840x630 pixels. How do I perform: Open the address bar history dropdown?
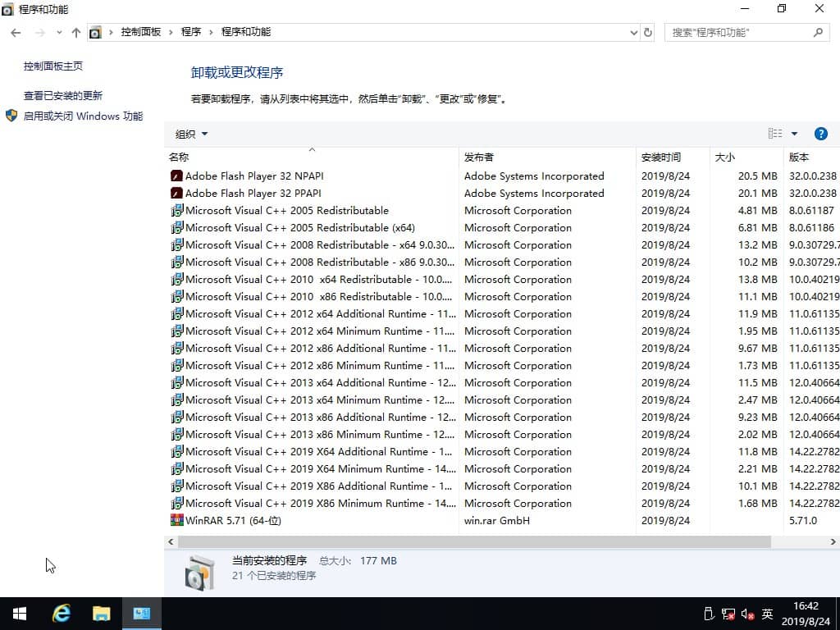(633, 32)
